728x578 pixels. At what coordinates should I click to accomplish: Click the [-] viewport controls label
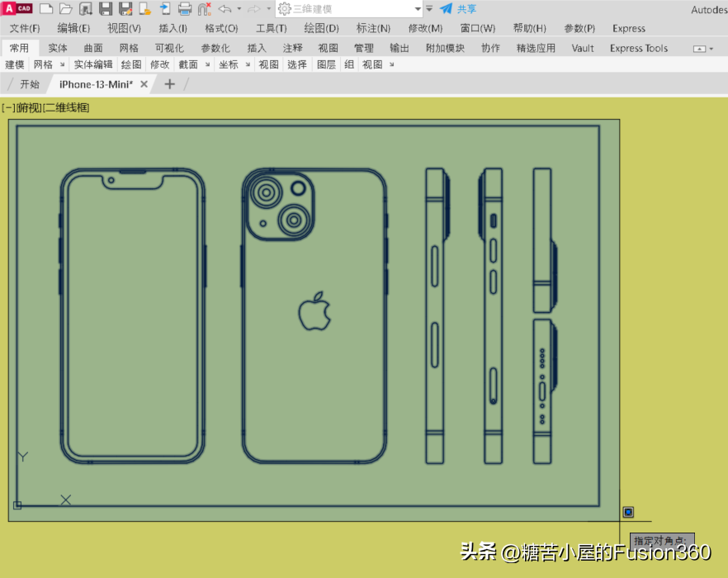pyautogui.click(x=8, y=108)
